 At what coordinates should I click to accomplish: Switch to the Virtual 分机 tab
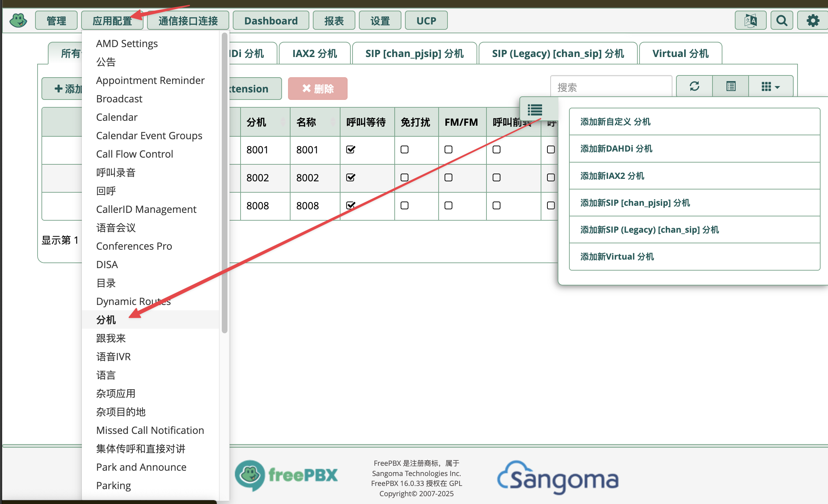(x=681, y=53)
